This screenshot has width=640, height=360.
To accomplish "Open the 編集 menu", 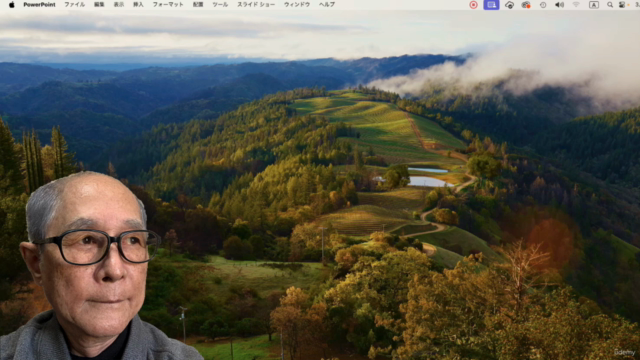I will (x=99, y=5).
